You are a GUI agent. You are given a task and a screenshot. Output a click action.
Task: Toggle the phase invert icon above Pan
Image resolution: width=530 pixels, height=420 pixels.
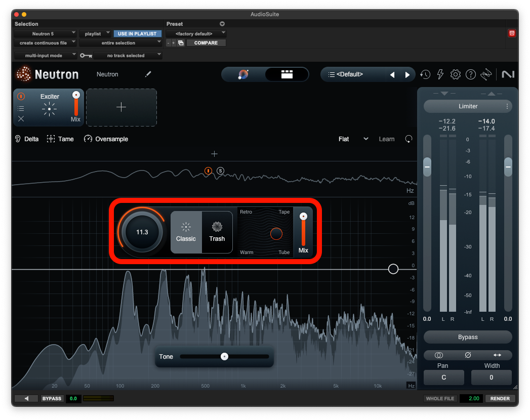click(x=468, y=355)
